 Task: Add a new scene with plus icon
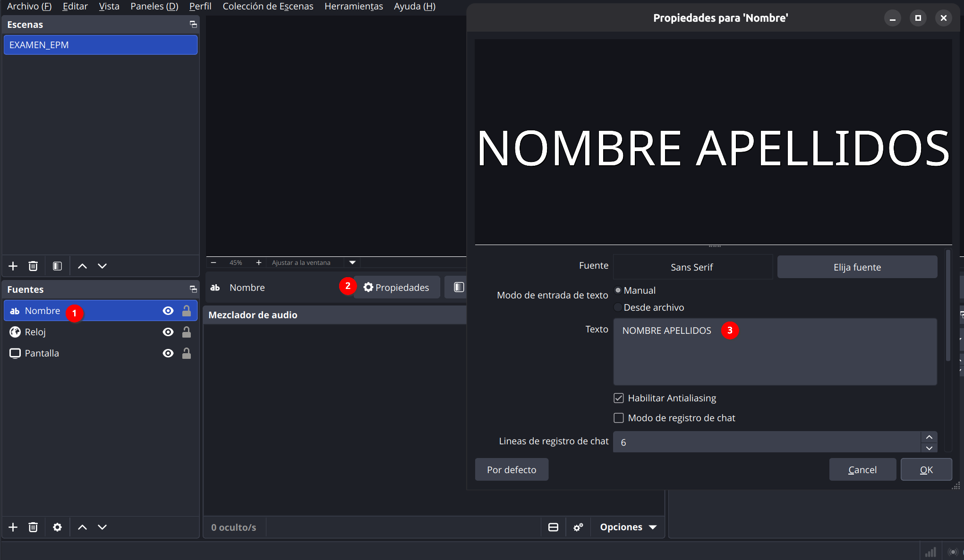(13, 266)
